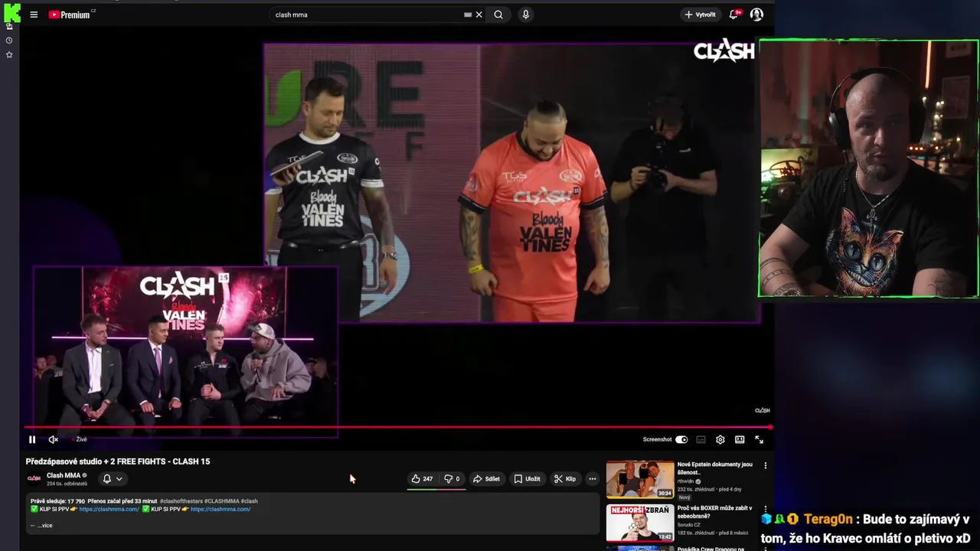980x551 pixels.
Task: Open YouTube notifications bell
Action: click(734, 15)
